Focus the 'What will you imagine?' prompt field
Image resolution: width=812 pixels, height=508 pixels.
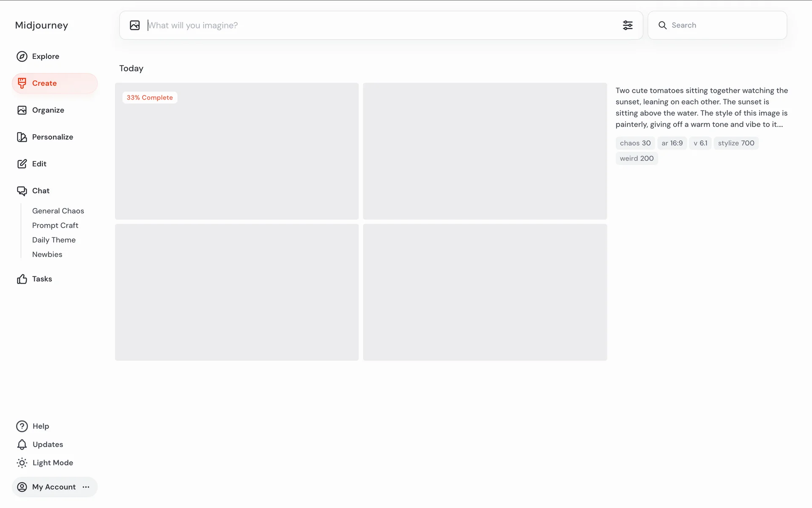[x=381, y=25]
